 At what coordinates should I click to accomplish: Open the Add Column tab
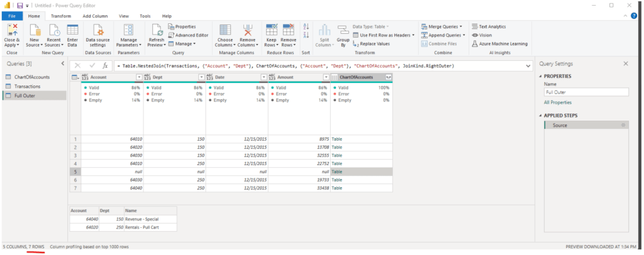click(94, 16)
